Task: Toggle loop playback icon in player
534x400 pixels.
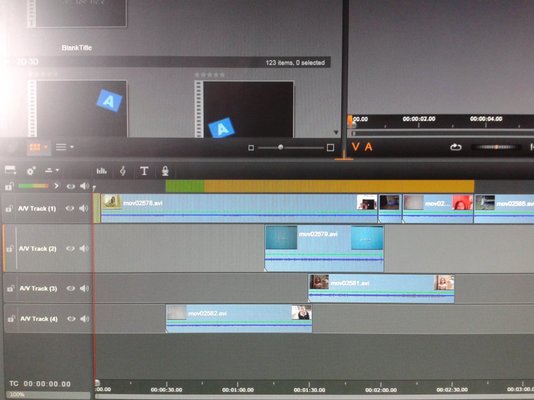Action: (x=455, y=147)
